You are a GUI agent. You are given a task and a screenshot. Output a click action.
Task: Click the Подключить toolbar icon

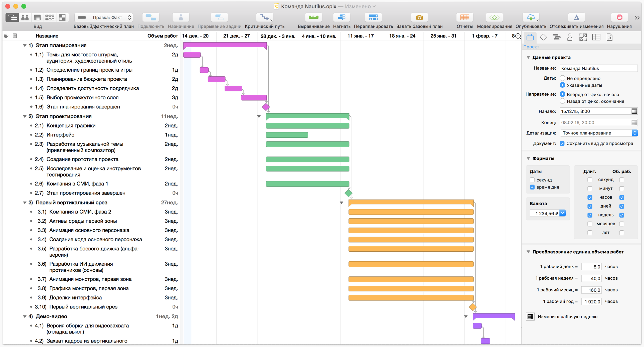pyautogui.click(x=151, y=18)
